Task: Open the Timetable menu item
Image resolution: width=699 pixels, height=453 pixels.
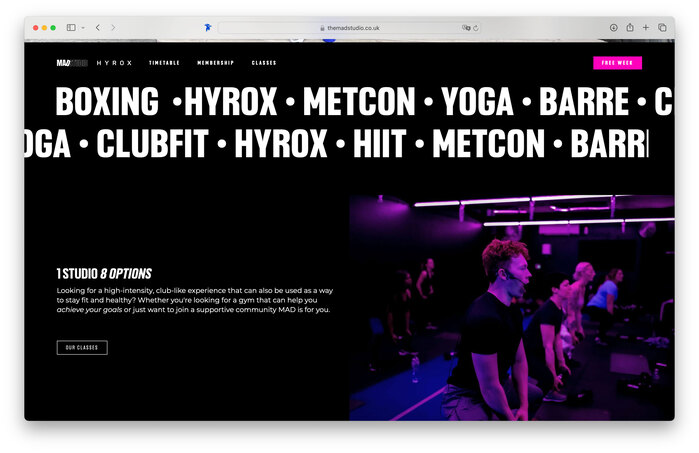Action: 164,63
